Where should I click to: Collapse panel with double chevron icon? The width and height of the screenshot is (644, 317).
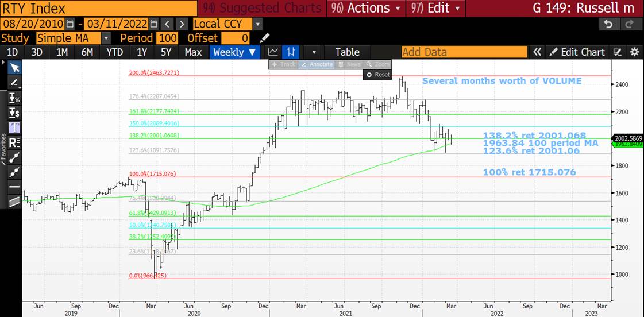click(x=537, y=52)
